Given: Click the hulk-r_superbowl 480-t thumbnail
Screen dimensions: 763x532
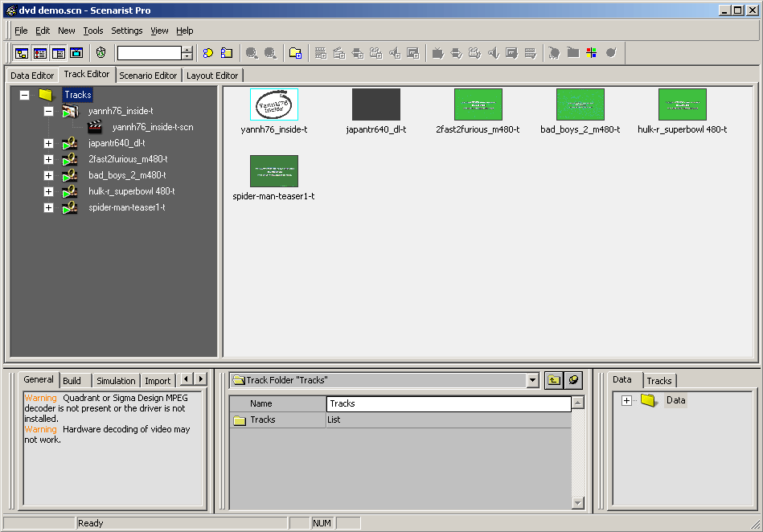Looking at the screenshot, I should pyautogui.click(x=683, y=104).
